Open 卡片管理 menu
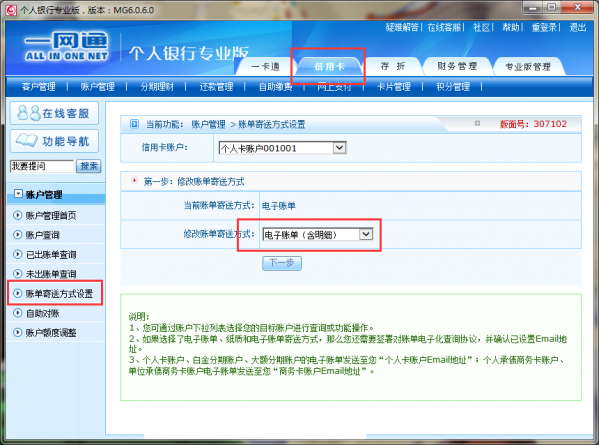The image size is (599, 445). tap(394, 87)
